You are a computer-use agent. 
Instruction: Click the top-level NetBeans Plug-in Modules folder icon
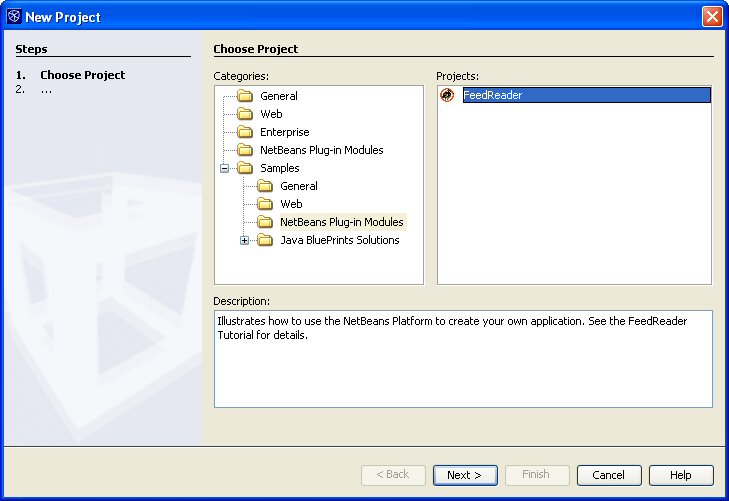click(x=245, y=150)
